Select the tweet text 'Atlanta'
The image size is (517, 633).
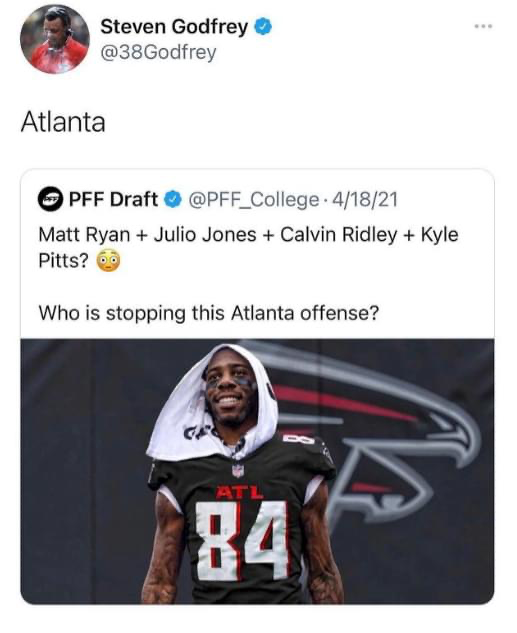(x=63, y=122)
